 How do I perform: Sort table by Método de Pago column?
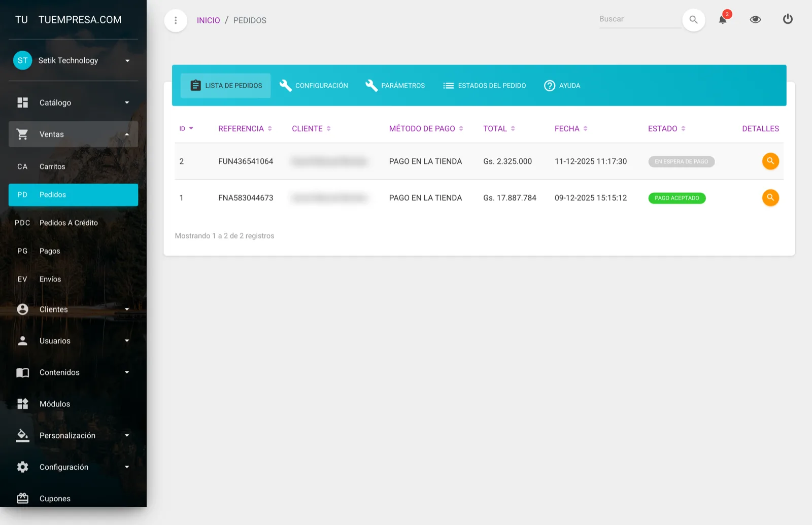[x=426, y=129]
